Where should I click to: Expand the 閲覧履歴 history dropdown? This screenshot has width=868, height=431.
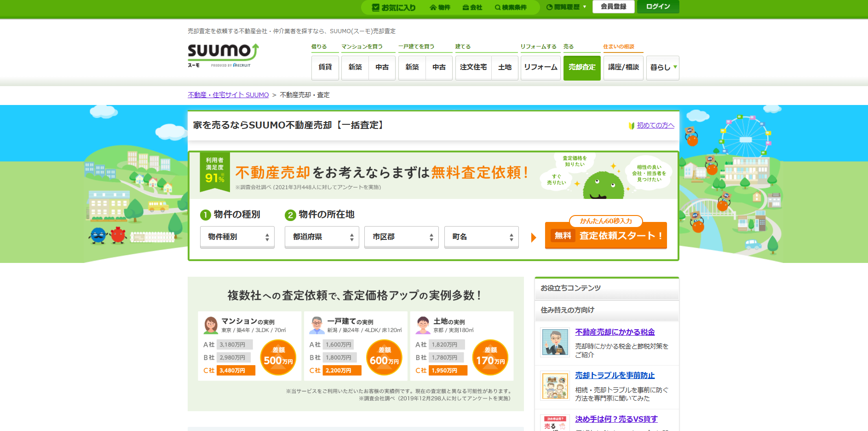point(566,7)
